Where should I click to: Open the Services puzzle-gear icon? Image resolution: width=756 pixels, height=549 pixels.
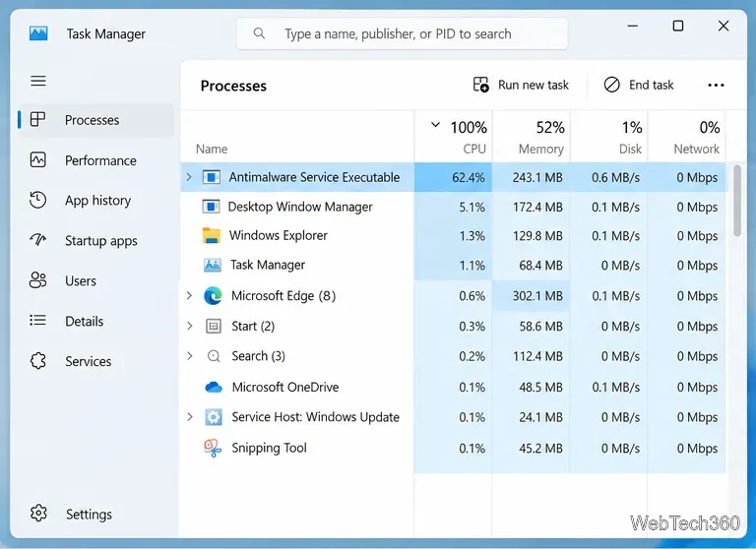point(37,361)
